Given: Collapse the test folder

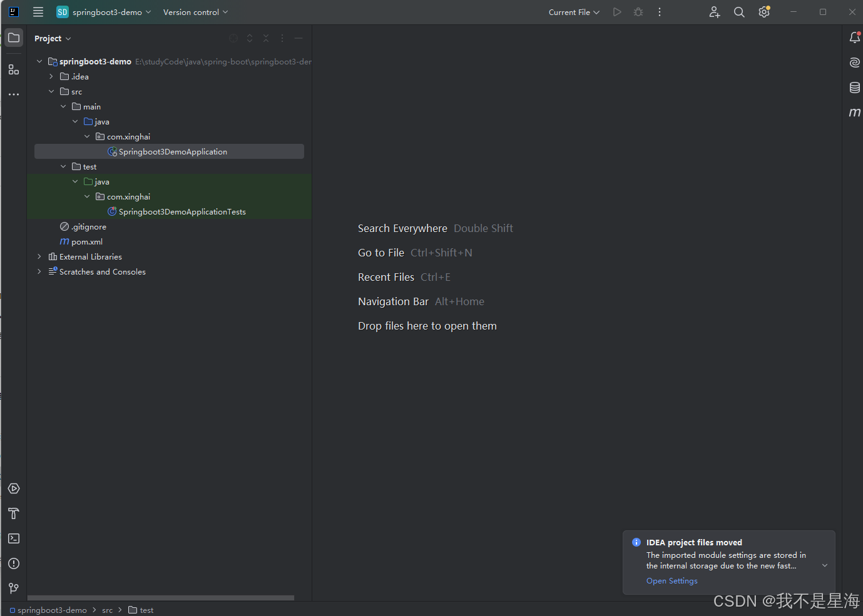Looking at the screenshot, I should point(63,166).
